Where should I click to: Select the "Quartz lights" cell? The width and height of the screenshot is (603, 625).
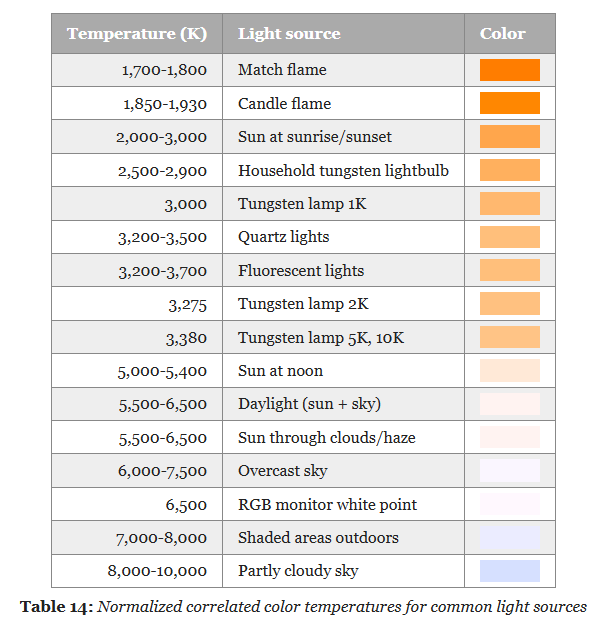coord(283,237)
